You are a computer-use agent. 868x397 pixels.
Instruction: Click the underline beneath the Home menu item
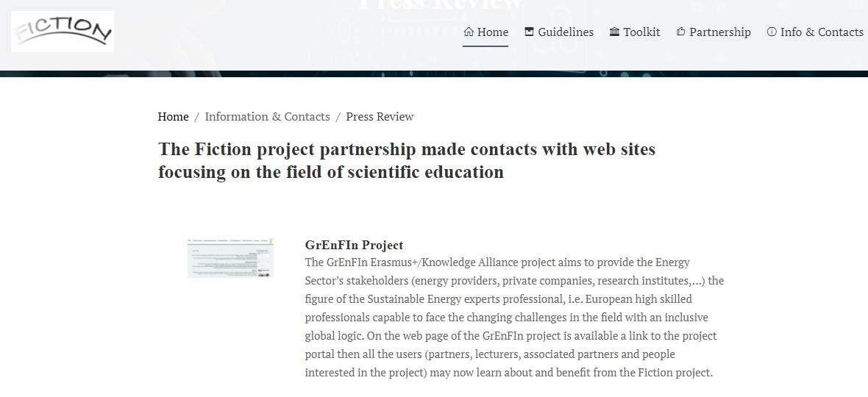(x=485, y=46)
